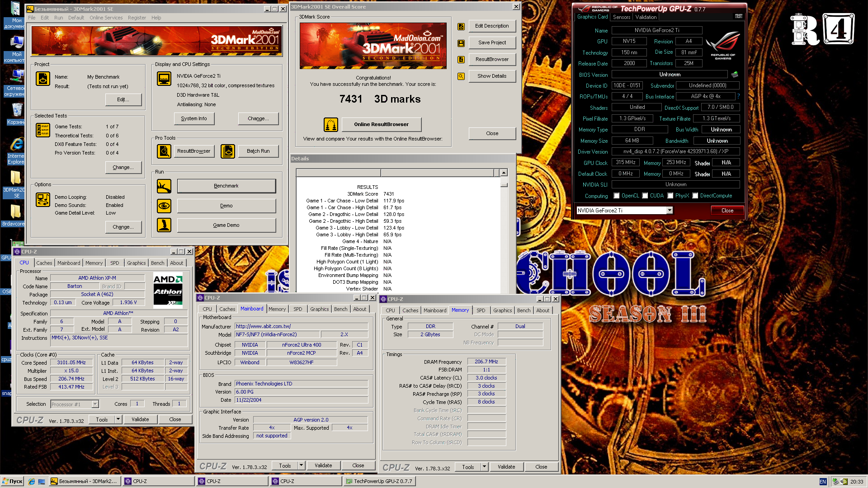Screen dimensions: 868x488
Task: Open the 3DMark2001 SE desktop folder
Action: click(15, 184)
